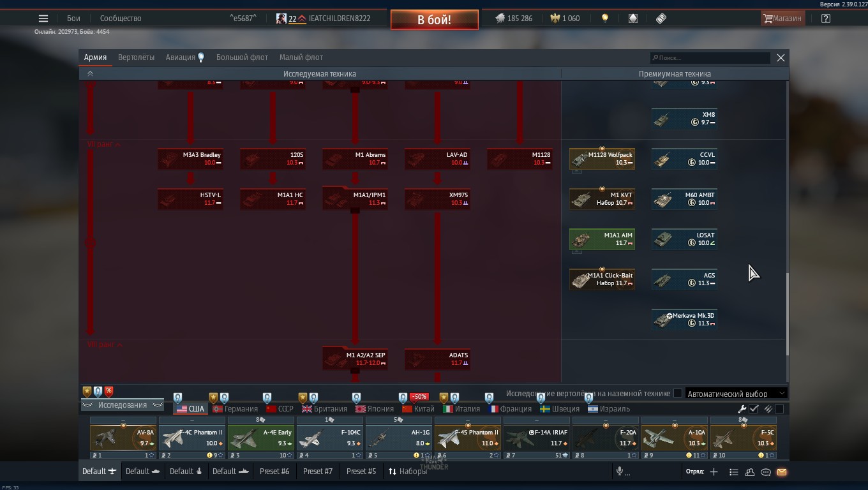Select the AV-8A crew slot

[123, 439]
